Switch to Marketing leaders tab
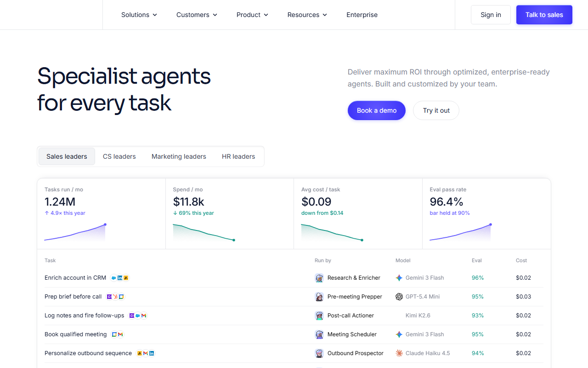The height and width of the screenshot is (368, 588). [179, 156]
